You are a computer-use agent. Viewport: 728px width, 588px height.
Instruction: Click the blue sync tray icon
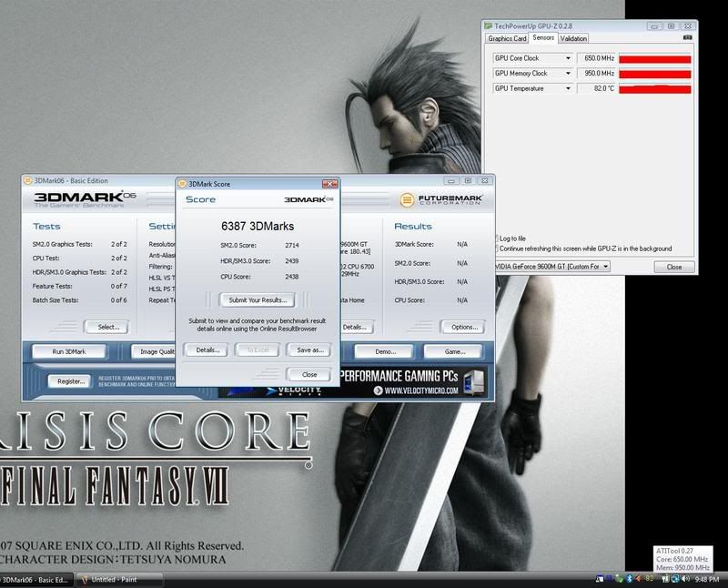[675, 579]
